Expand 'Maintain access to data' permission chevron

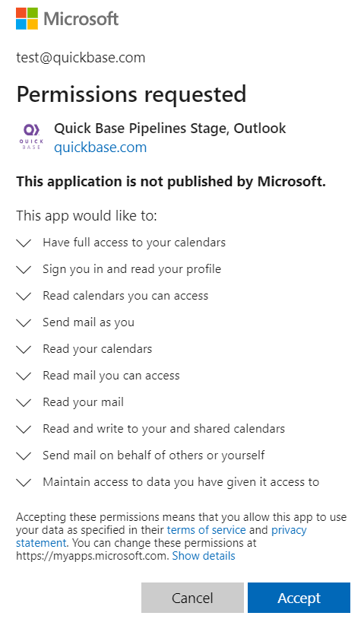tap(24, 482)
